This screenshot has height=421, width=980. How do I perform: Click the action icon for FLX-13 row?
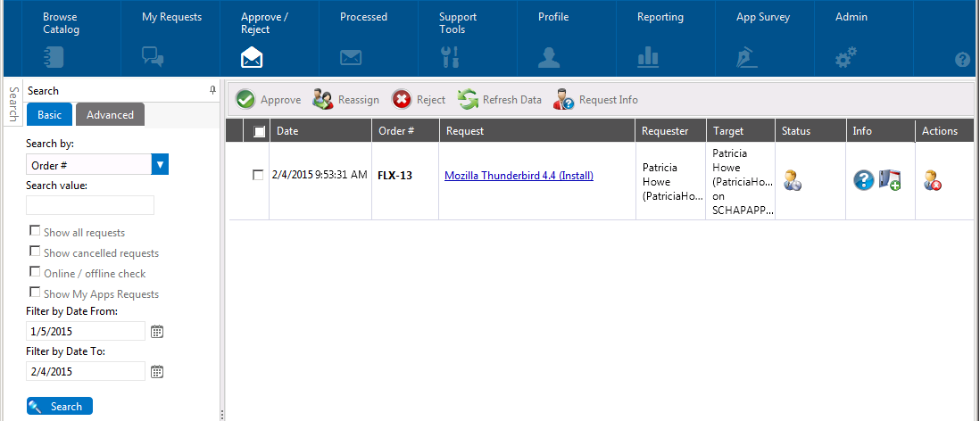coord(933,180)
